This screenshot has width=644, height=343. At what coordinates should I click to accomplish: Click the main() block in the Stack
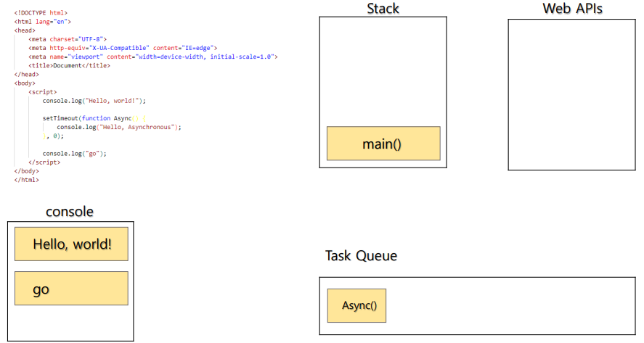click(x=383, y=143)
